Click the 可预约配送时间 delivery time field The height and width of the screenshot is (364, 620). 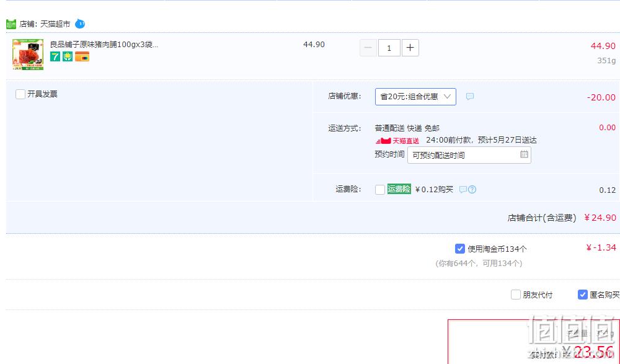(469, 155)
